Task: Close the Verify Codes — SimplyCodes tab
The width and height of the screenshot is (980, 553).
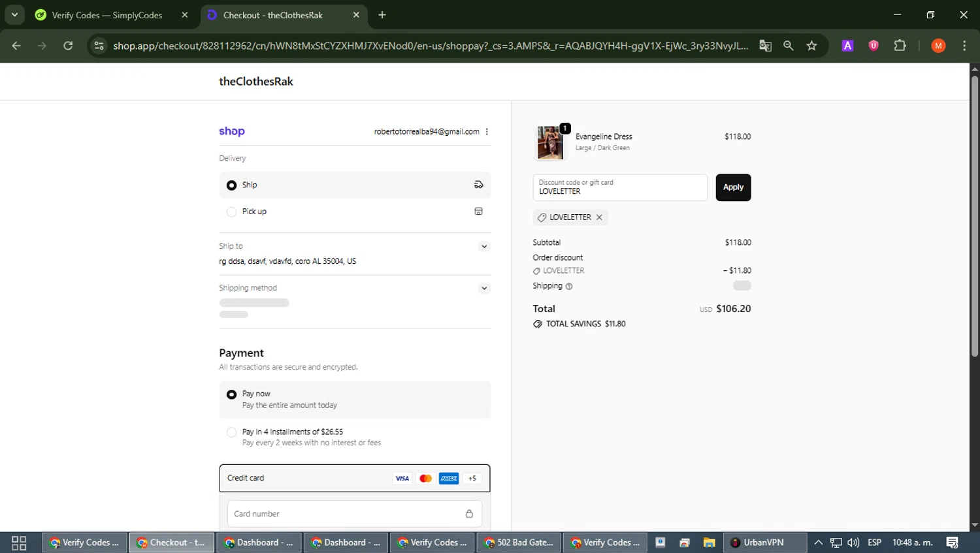Action: 185,15
